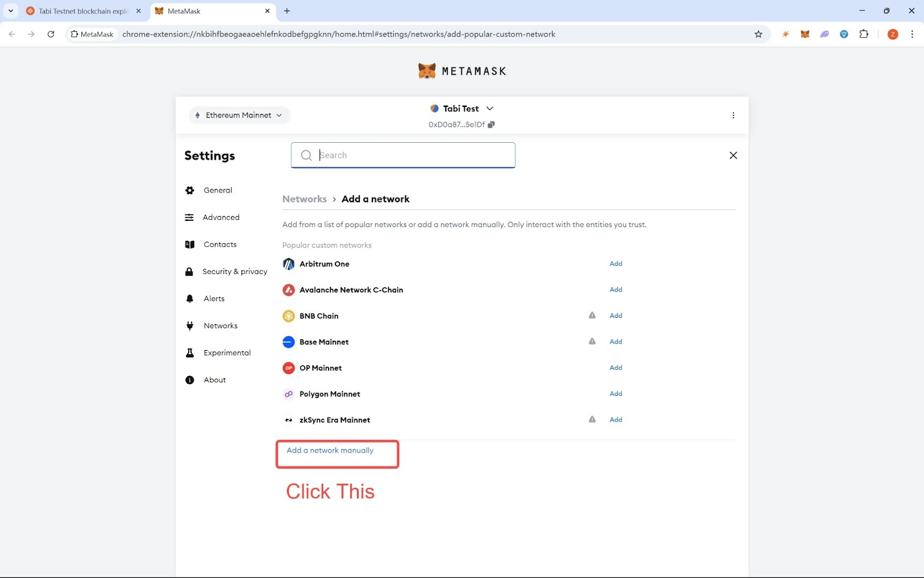Open Security & privacy settings
The width and height of the screenshot is (924, 578).
[x=234, y=272]
